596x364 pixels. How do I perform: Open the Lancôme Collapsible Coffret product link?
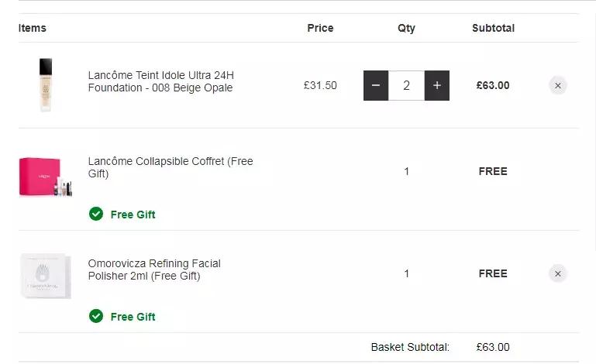pyautogui.click(x=170, y=167)
